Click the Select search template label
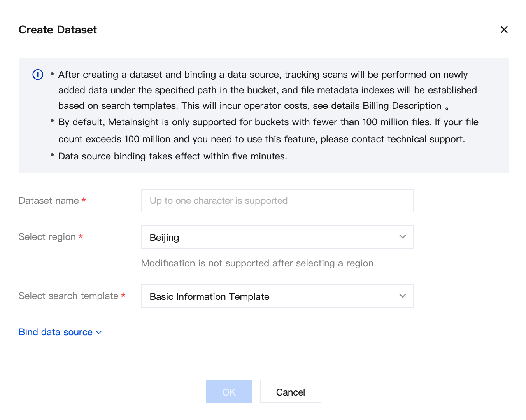The height and width of the screenshot is (420, 526). tap(68, 296)
